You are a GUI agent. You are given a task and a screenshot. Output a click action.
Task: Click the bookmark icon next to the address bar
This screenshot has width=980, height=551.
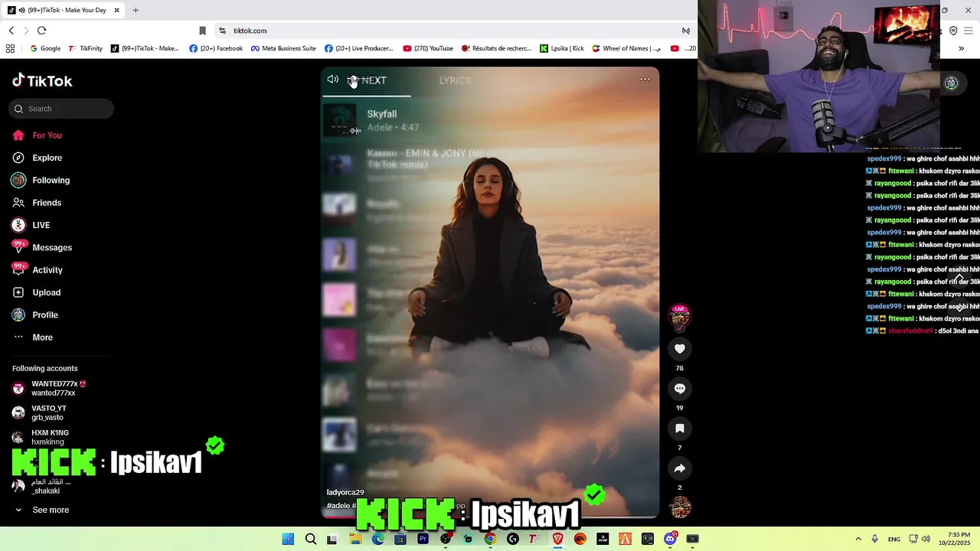(x=202, y=31)
